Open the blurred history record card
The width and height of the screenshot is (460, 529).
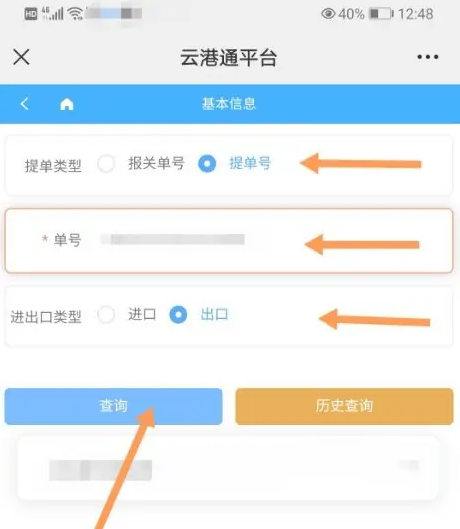point(228,468)
